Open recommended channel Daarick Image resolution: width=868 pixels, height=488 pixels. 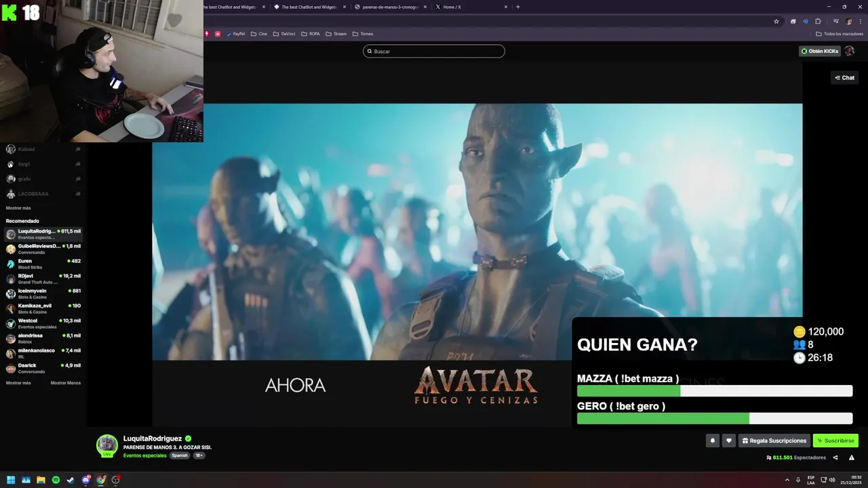pyautogui.click(x=43, y=368)
